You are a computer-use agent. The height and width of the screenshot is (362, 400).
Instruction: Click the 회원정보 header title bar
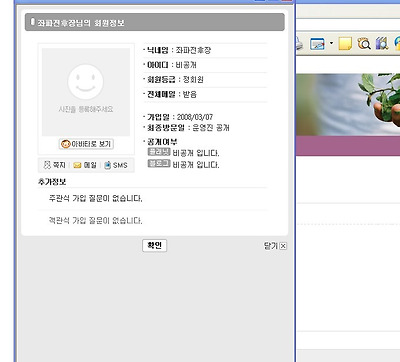pos(155,22)
